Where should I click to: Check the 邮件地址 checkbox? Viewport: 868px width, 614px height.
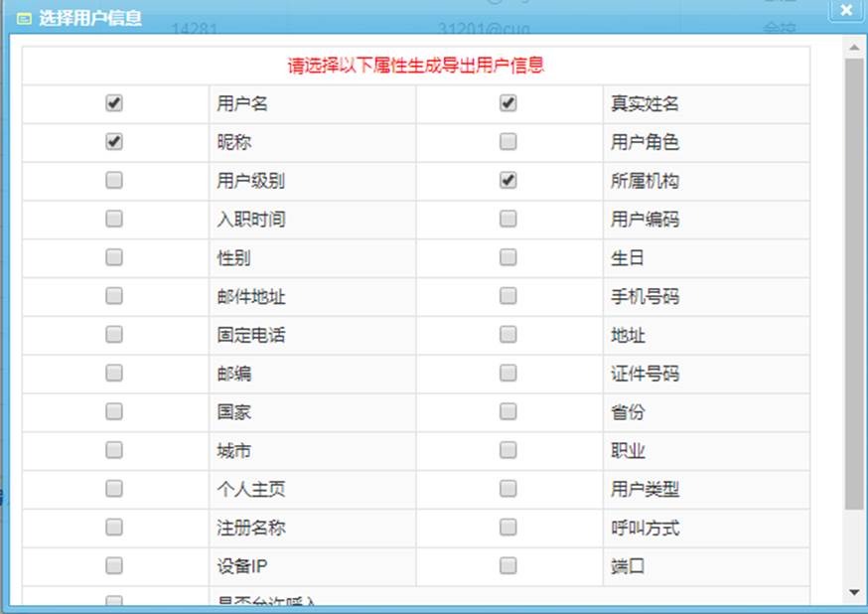(x=114, y=296)
